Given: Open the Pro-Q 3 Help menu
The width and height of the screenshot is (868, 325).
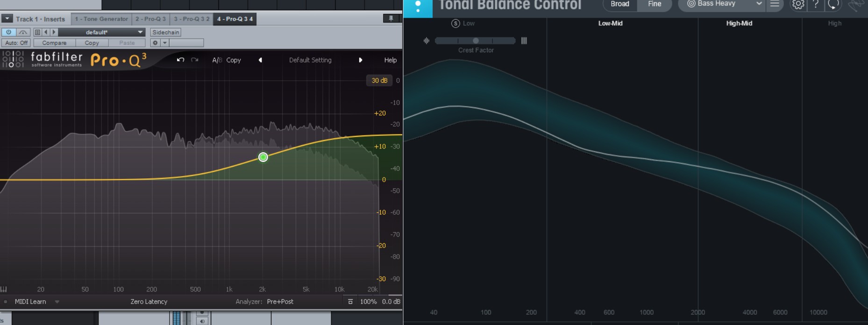Looking at the screenshot, I should click(390, 60).
